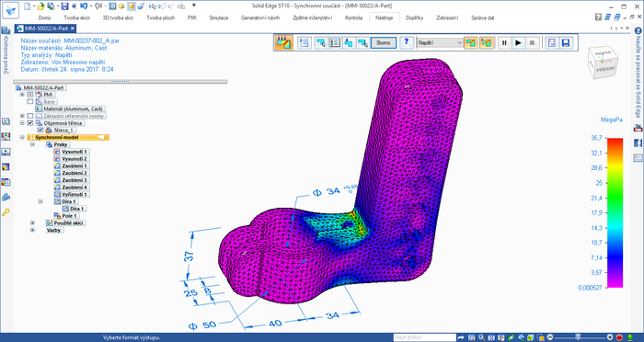Click the Play animation button

point(518,42)
